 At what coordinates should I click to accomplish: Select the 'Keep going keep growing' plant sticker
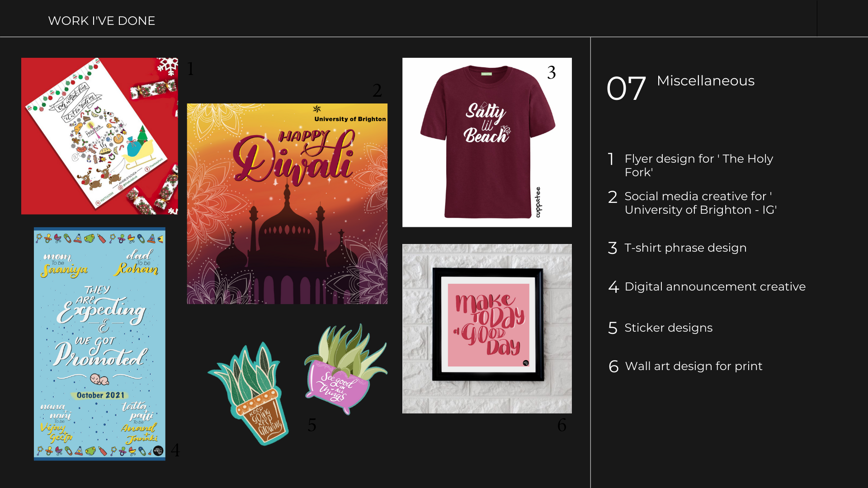tap(248, 394)
